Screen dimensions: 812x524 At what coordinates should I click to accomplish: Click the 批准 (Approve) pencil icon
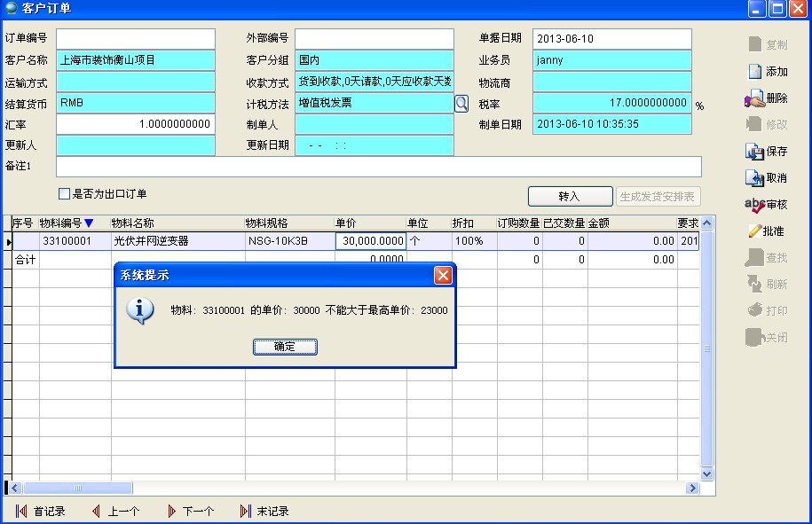coord(765,232)
